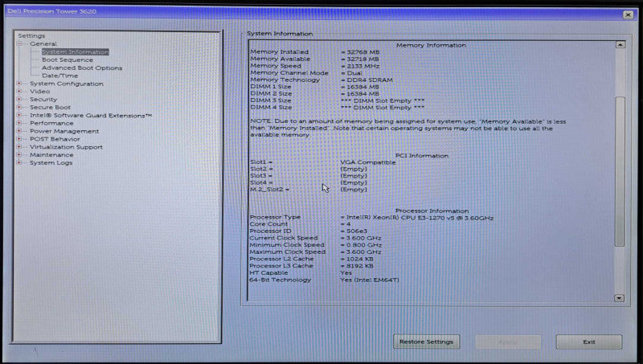Expand the Performance node
The width and height of the screenshot is (643, 364).
18,123
